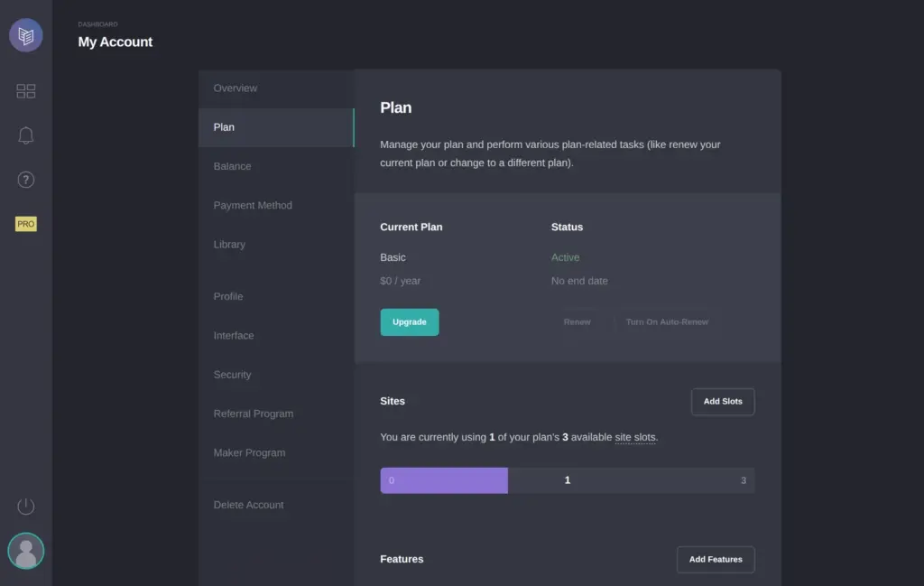Open the help question mark icon
Screen dimensions: 924x586
[26, 180]
